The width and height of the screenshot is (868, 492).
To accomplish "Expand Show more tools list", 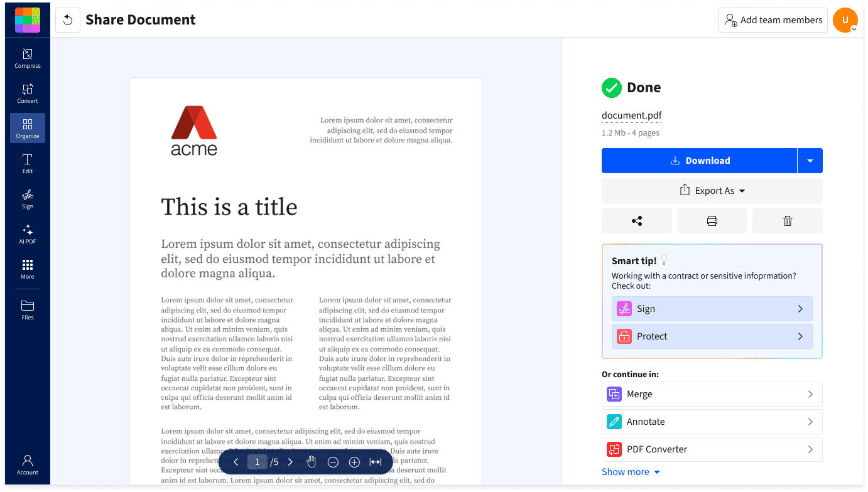I will (631, 472).
